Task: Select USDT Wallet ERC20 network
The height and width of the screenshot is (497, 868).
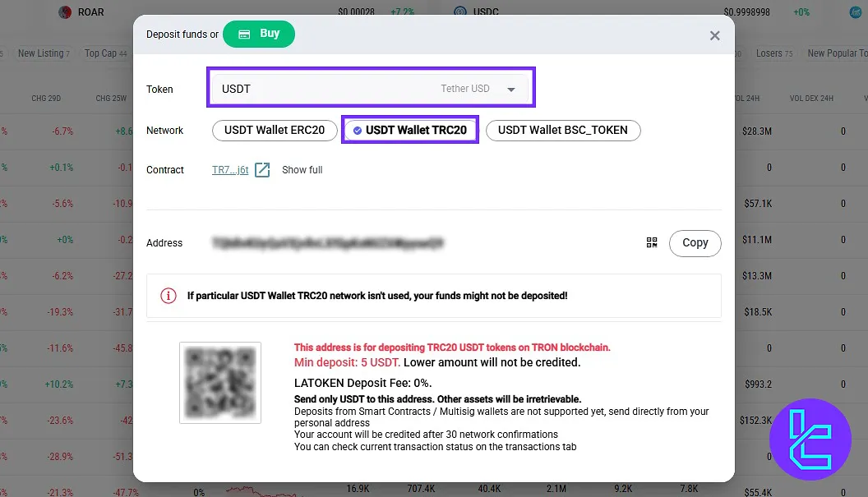Action: [275, 130]
